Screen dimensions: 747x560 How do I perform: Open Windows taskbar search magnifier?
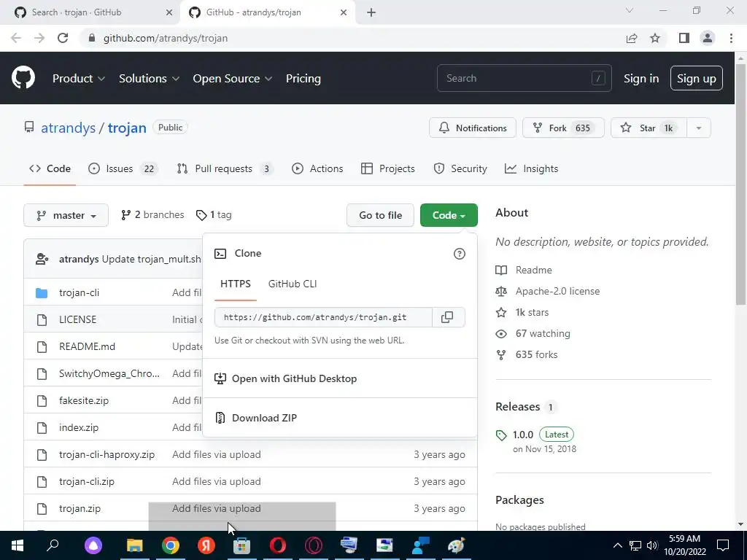(53, 545)
